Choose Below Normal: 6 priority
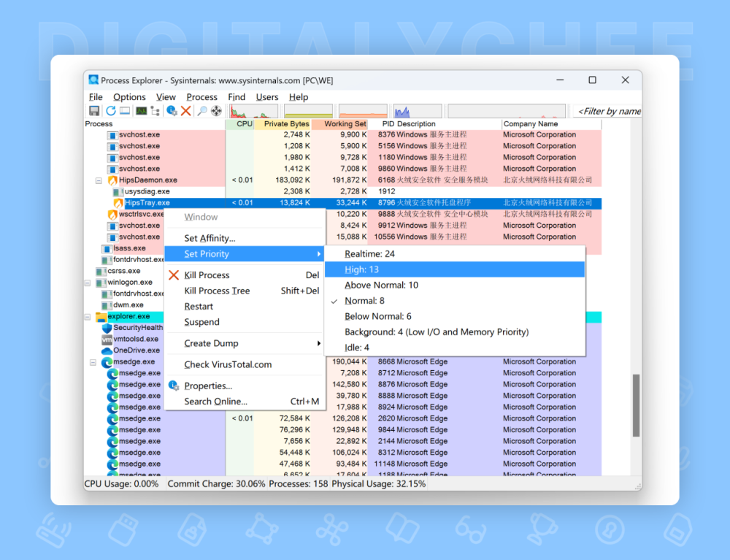 (x=454, y=317)
